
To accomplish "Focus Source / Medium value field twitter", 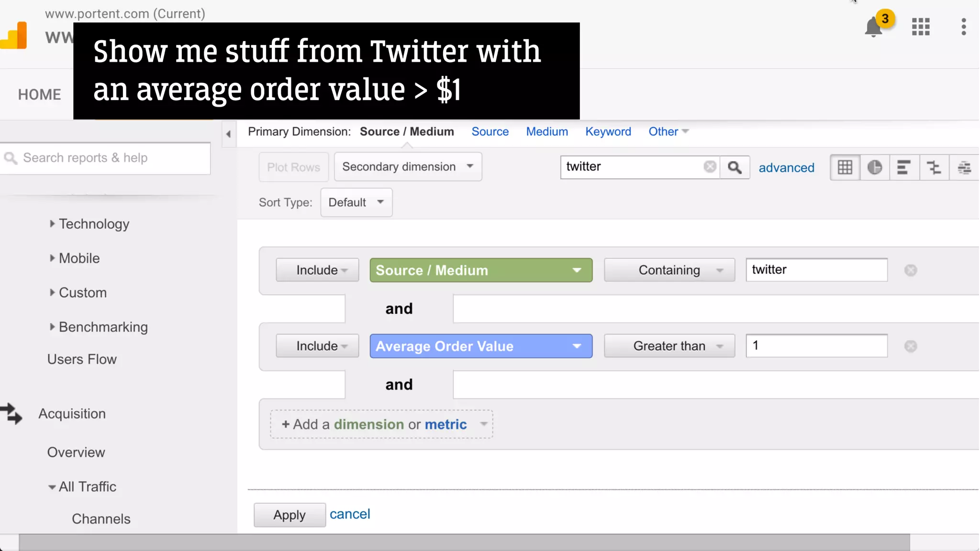I will 817,270.
